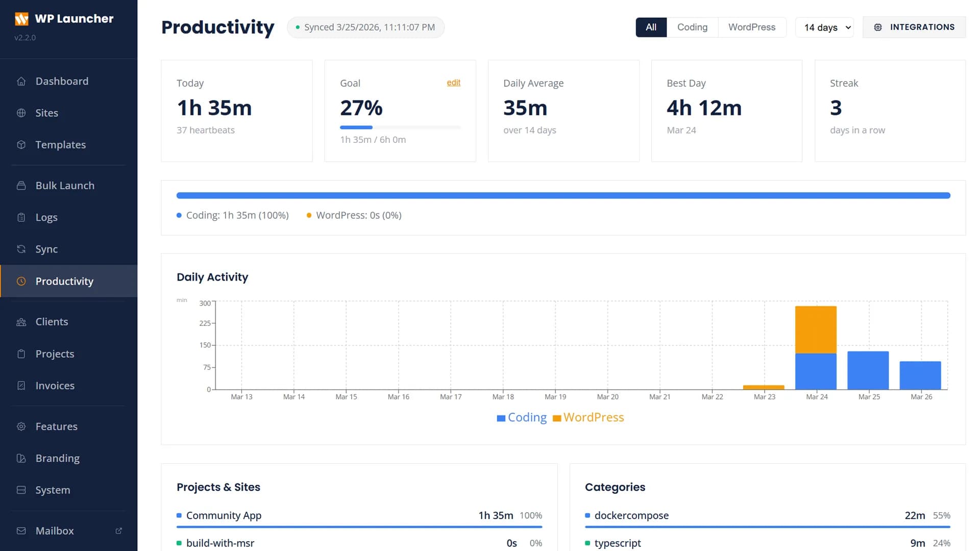Select the typescript category row

click(x=767, y=543)
